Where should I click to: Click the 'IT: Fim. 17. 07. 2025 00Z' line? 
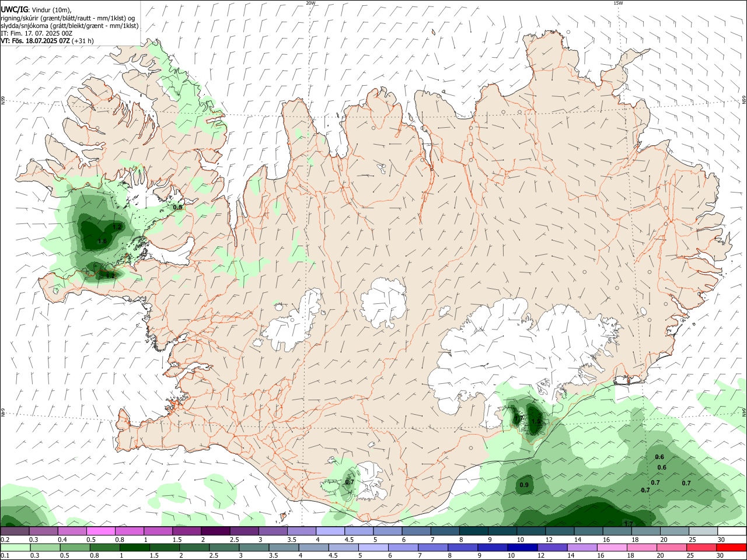(x=36, y=33)
